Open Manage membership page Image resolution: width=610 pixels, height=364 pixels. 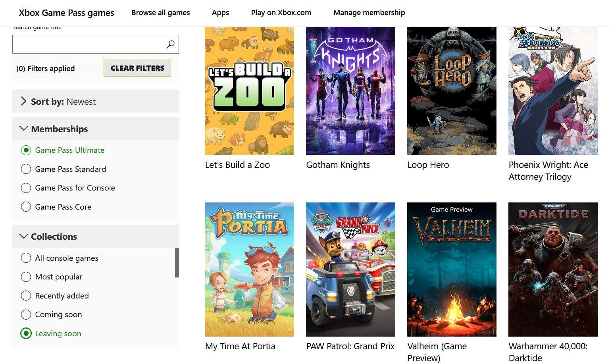point(369,12)
